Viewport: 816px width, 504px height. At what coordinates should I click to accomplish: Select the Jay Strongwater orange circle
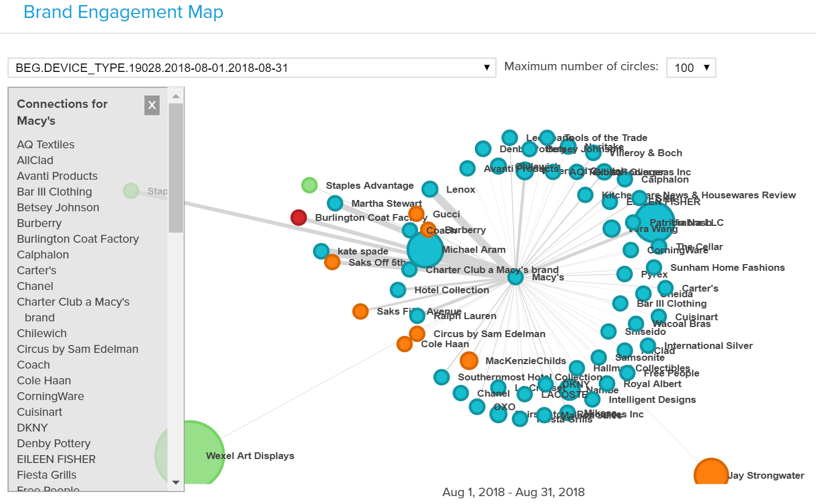[710, 472]
